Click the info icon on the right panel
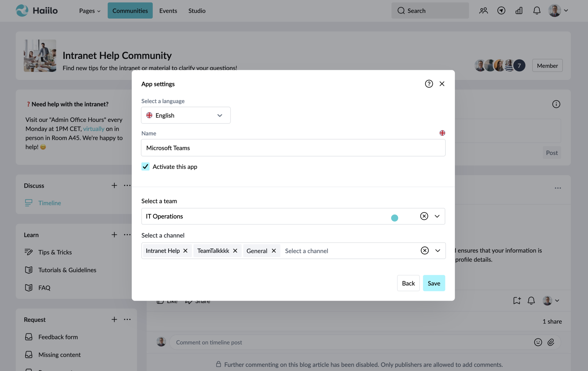Viewport: 588px width, 371px height. (x=556, y=104)
